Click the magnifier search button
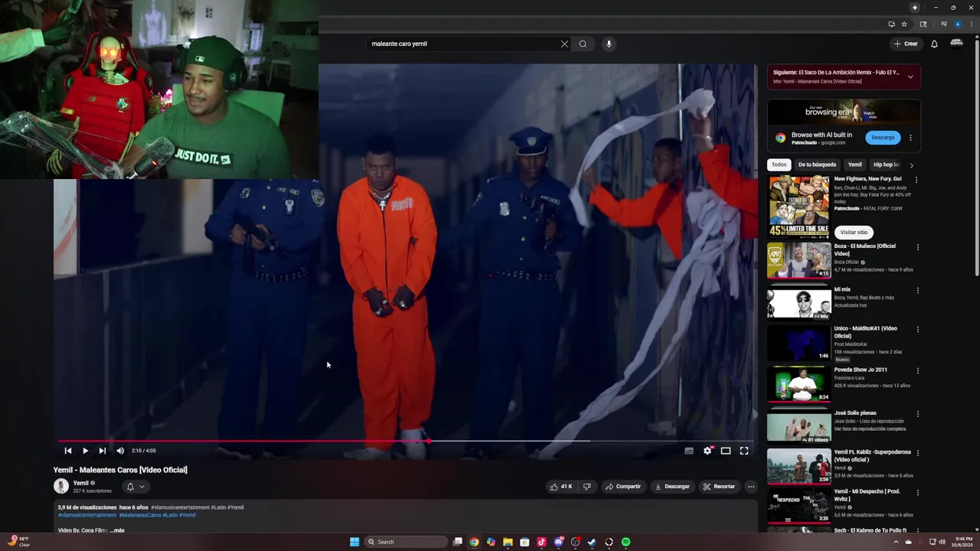This screenshot has width=980, height=551. tap(583, 44)
